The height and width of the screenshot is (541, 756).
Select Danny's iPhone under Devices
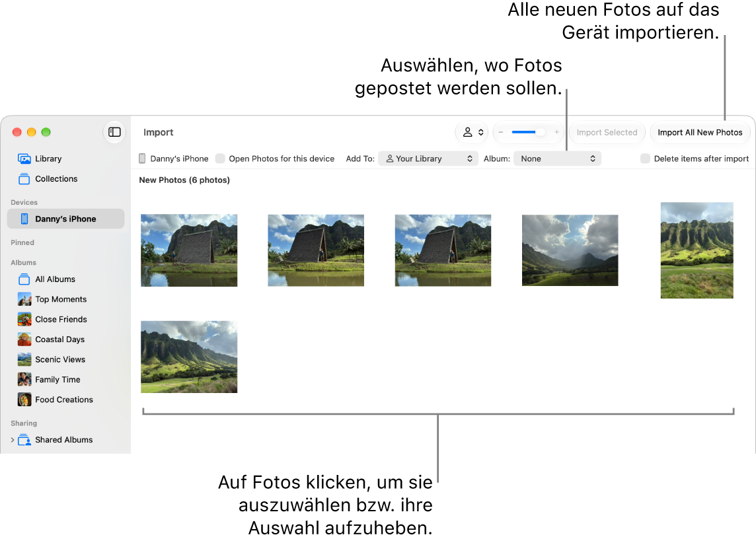coord(65,219)
